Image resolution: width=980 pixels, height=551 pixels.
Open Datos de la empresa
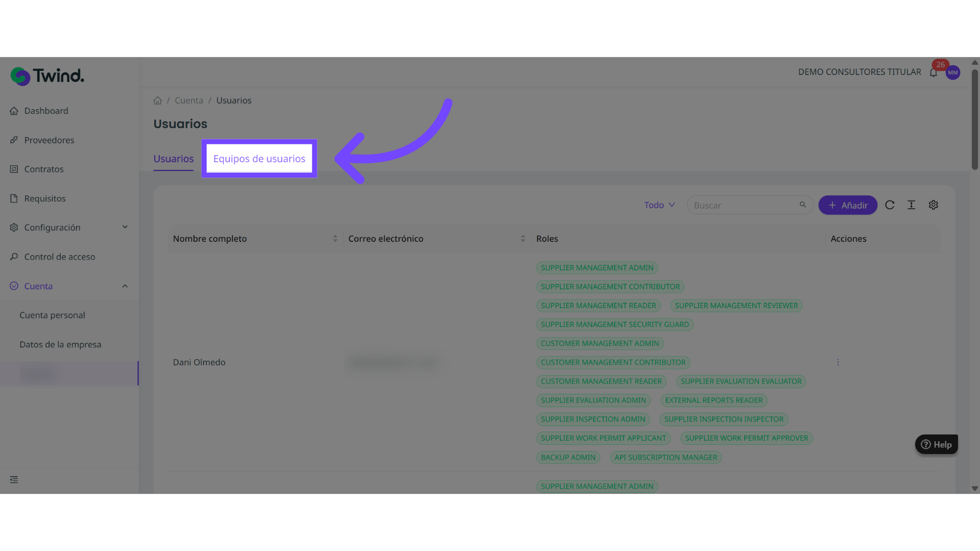point(60,344)
